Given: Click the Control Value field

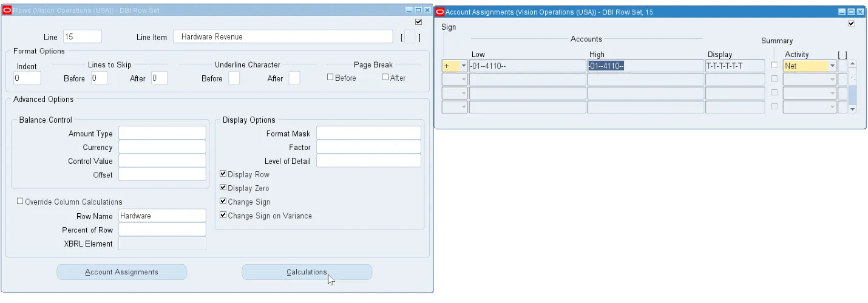Looking at the screenshot, I should [x=162, y=161].
